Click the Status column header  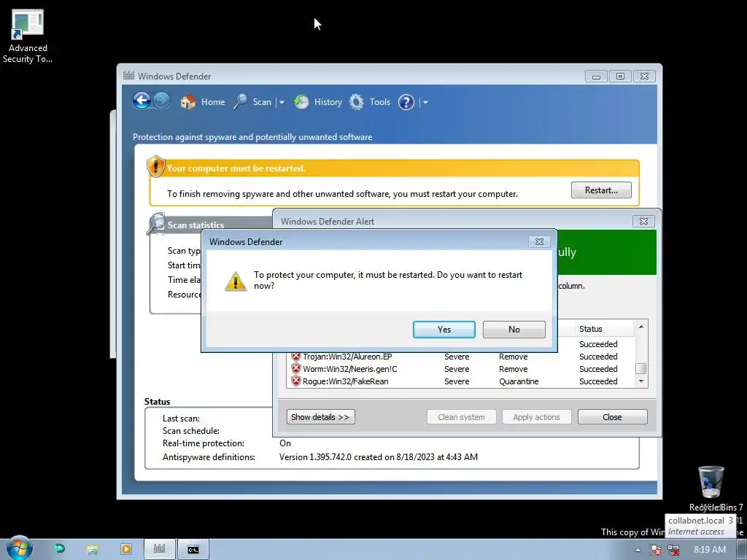(x=604, y=329)
